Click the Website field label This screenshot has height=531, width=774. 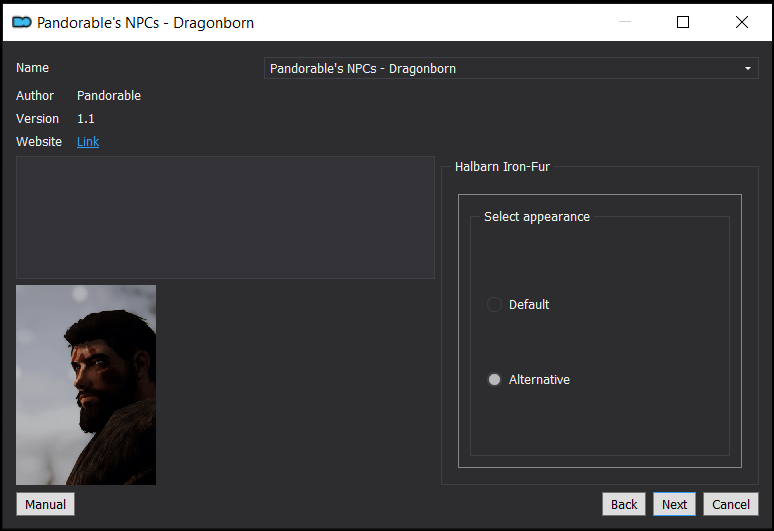(39, 142)
